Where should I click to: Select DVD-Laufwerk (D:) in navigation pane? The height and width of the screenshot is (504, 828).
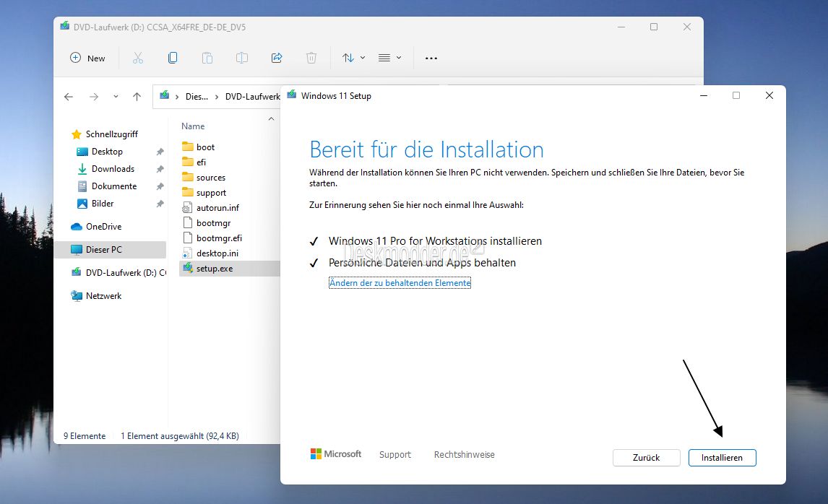118,273
